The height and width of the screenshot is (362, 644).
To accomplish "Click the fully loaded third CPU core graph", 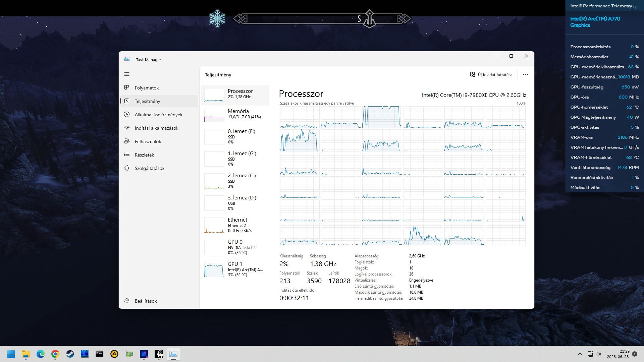I will (x=382, y=117).
